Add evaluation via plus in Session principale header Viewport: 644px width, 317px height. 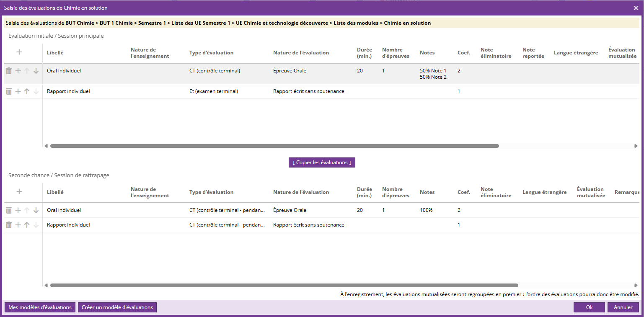click(x=19, y=52)
